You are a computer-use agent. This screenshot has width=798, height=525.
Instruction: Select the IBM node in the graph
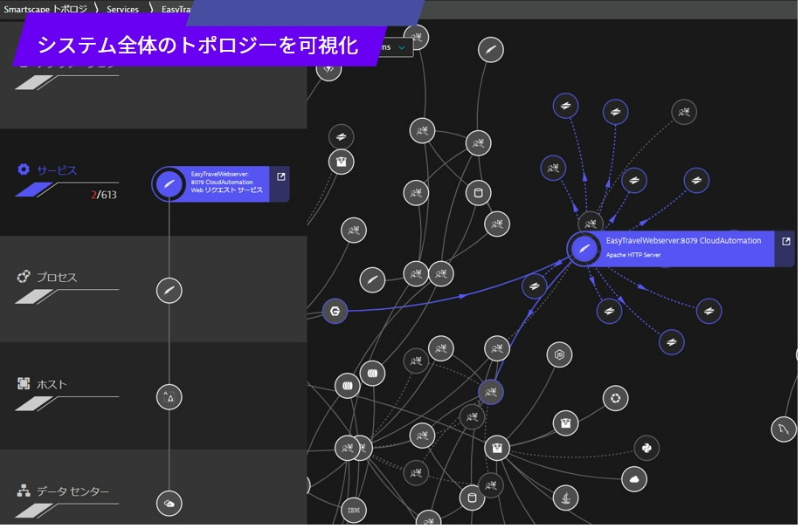pos(354,510)
